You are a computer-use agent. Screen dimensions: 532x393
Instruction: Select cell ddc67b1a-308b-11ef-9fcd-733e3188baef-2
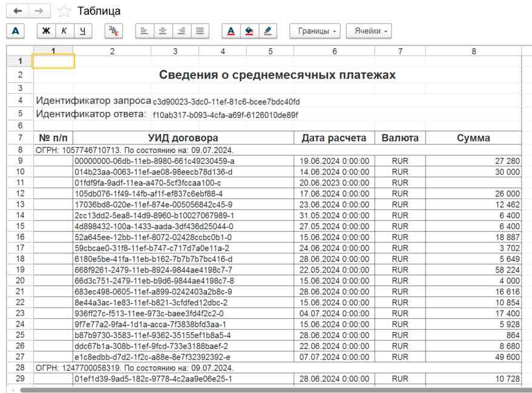[183, 346]
